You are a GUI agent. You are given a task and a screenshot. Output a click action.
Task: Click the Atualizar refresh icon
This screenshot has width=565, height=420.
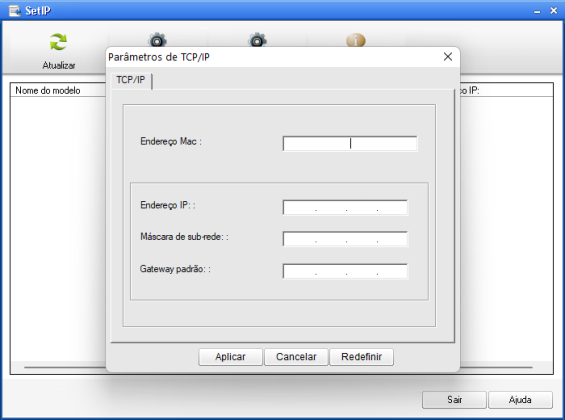pos(58,42)
